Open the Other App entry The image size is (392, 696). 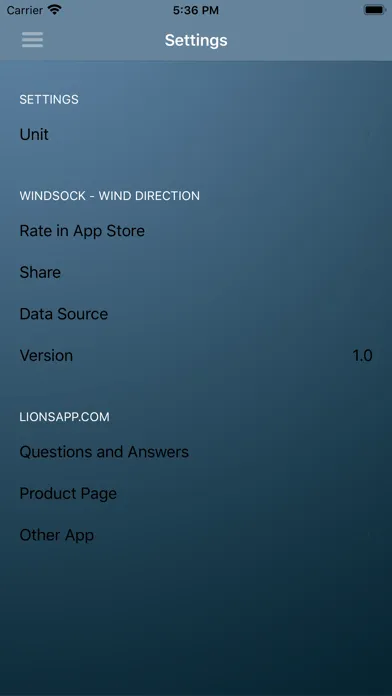(196, 535)
